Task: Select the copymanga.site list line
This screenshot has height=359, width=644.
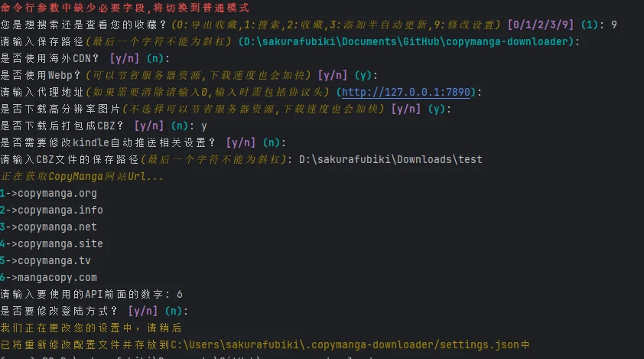Action: tap(51, 244)
